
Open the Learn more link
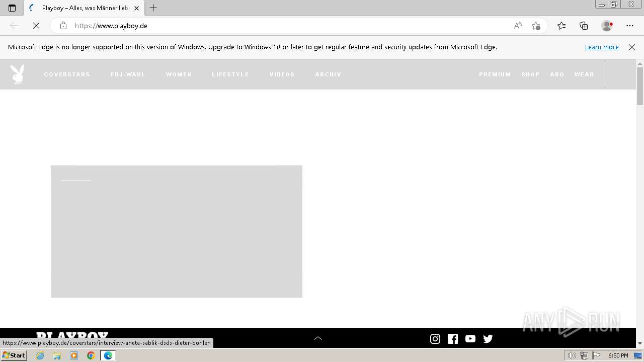(x=602, y=47)
